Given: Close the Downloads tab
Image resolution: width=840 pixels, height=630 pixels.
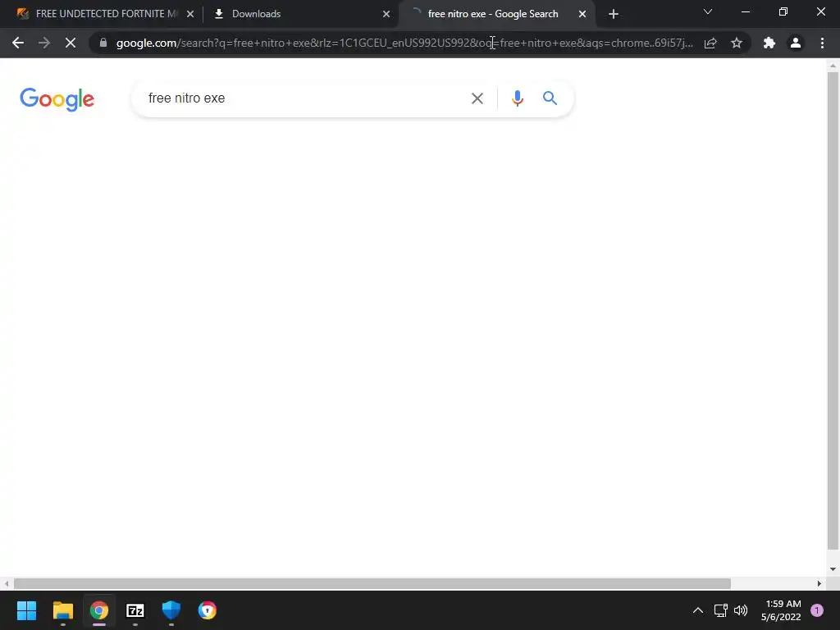Looking at the screenshot, I should coord(386,14).
